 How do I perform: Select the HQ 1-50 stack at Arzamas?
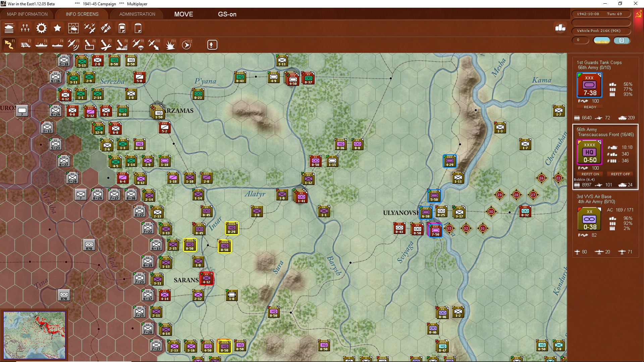coord(158,112)
